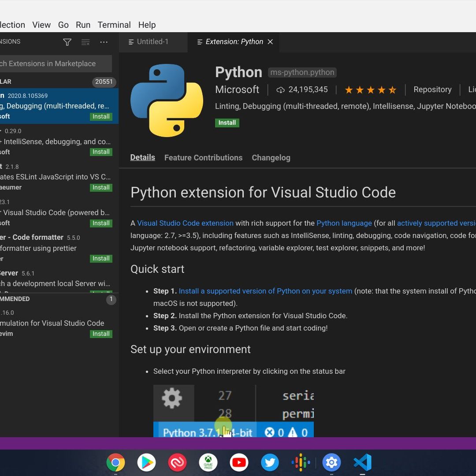Open the Xbox Game Pass app

tap(208, 462)
